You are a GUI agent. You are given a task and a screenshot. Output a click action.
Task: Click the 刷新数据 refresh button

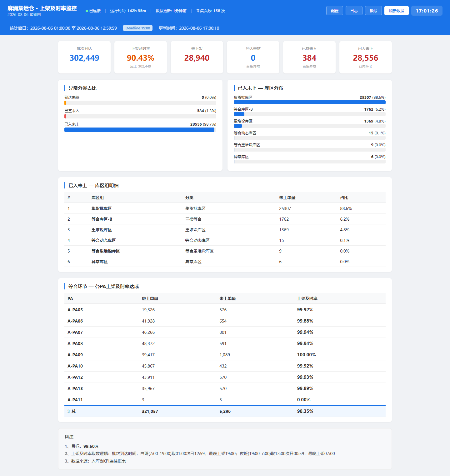397,11
